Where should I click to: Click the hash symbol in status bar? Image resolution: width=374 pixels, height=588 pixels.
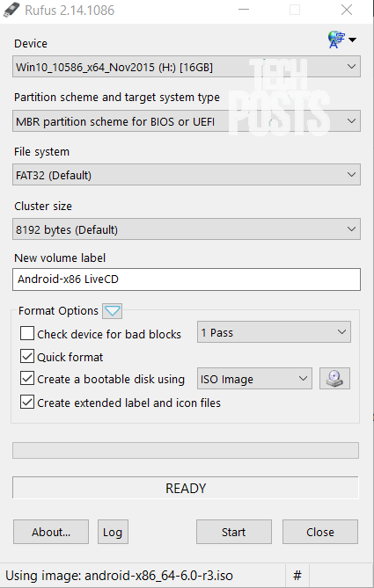297,575
